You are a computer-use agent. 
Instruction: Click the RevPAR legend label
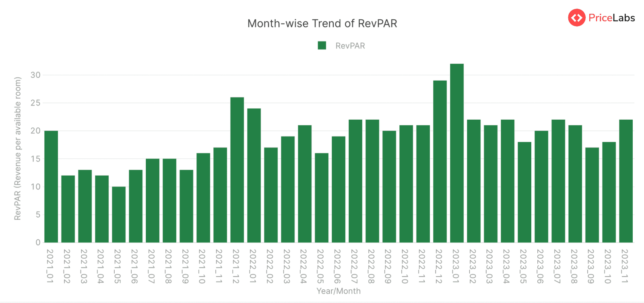pyautogui.click(x=350, y=46)
